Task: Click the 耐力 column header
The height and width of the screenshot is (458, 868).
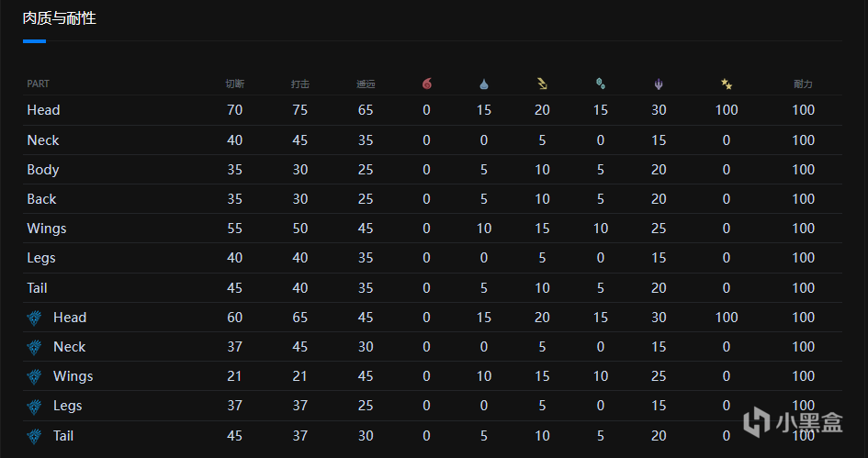Action: (x=803, y=84)
